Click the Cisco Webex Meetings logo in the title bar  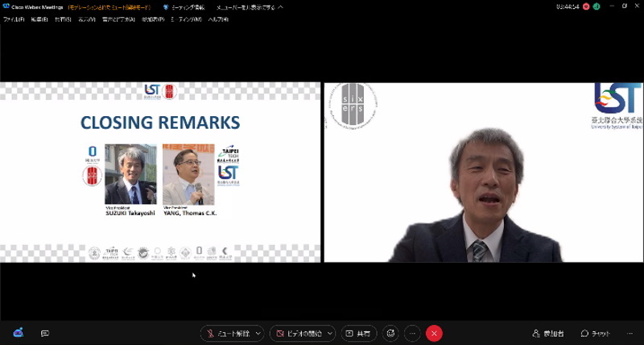6,7
